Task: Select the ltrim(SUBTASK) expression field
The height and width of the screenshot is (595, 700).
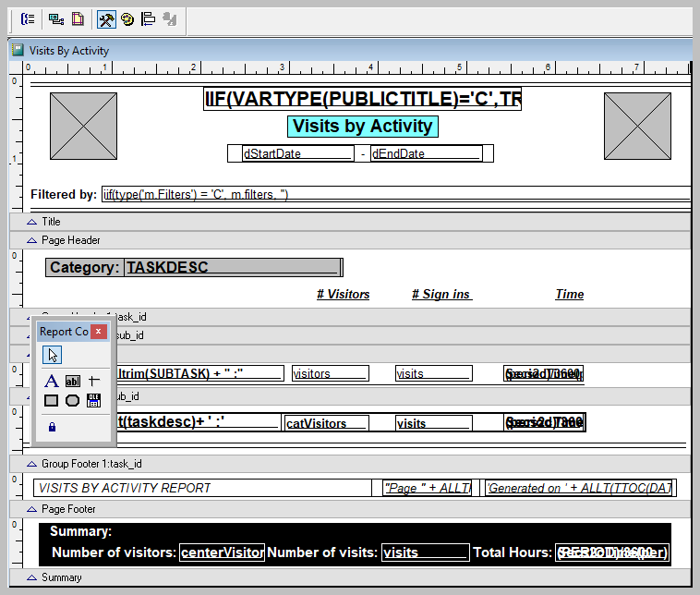Action: pyautogui.click(x=200, y=373)
